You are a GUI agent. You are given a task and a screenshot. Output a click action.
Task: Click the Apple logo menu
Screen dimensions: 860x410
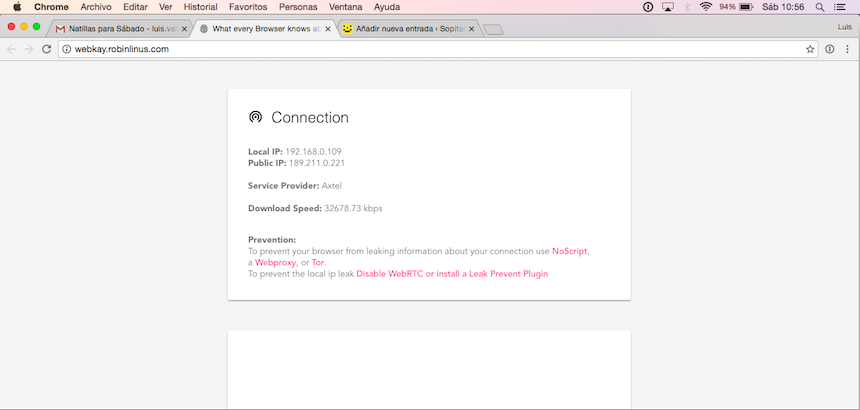coord(16,7)
